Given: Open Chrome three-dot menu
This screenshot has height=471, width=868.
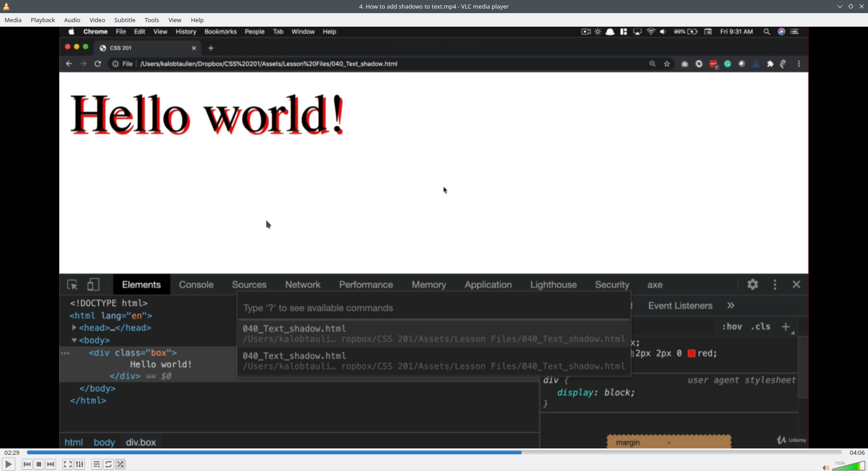Looking at the screenshot, I should pos(799,64).
